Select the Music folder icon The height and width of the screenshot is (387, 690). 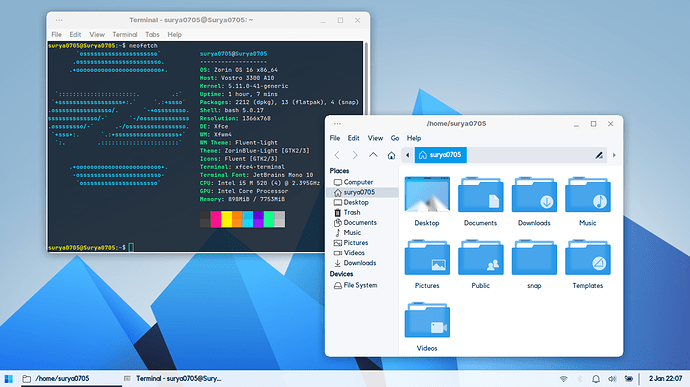(x=587, y=195)
